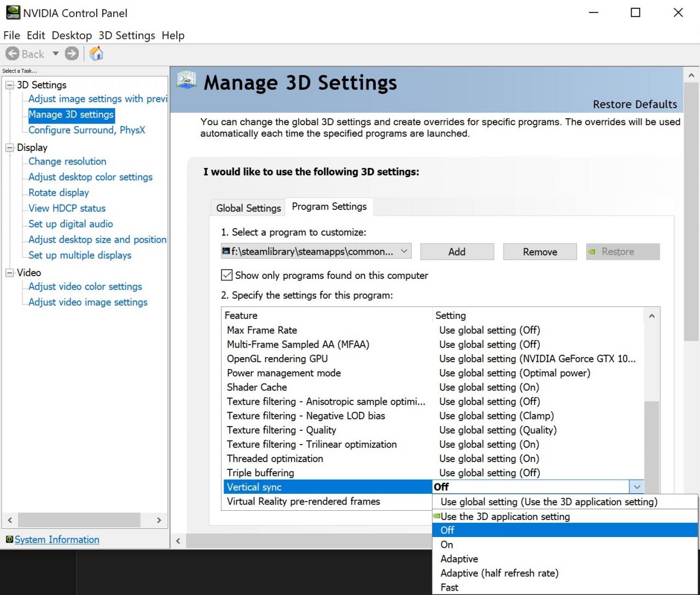The image size is (700, 595).
Task: Click the Manage 3D Settings header icon
Action: (x=186, y=80)
